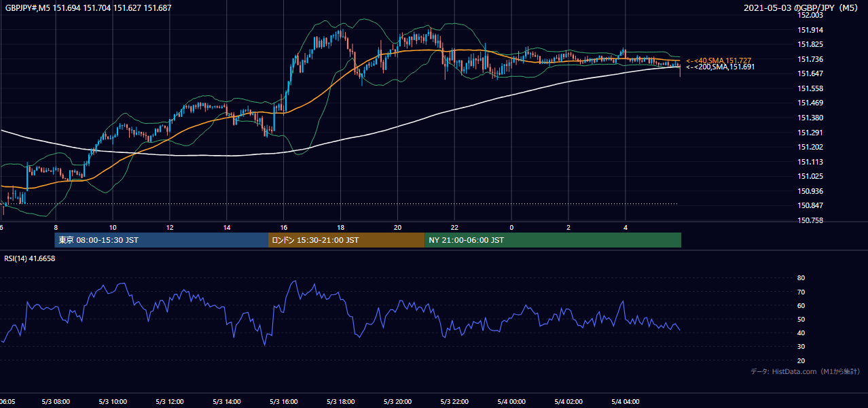Click hour tick 16 on the chart axis
868x408 pixels.
point(284,227)
